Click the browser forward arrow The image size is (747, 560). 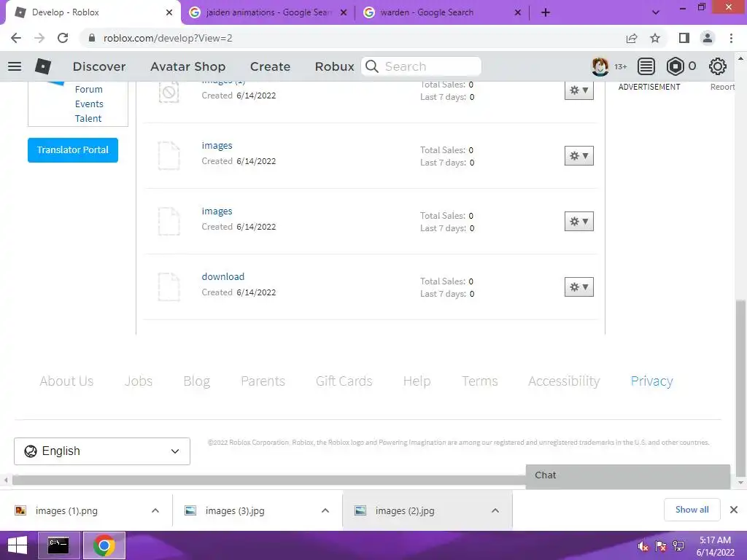coord(39,38)
